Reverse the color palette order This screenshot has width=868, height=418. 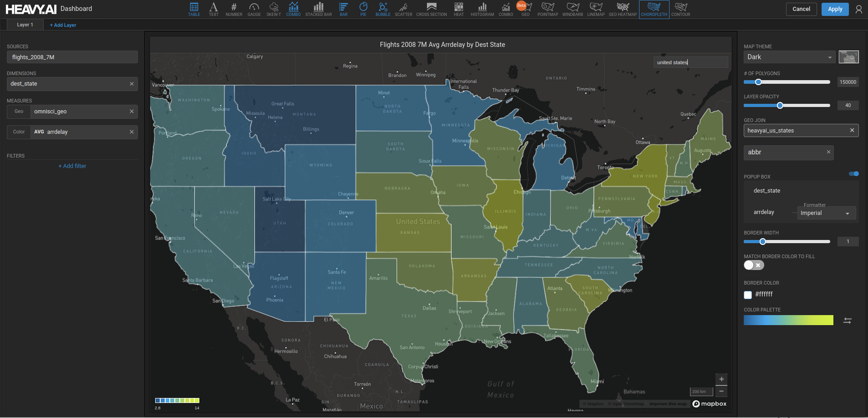tap(847, 321)
